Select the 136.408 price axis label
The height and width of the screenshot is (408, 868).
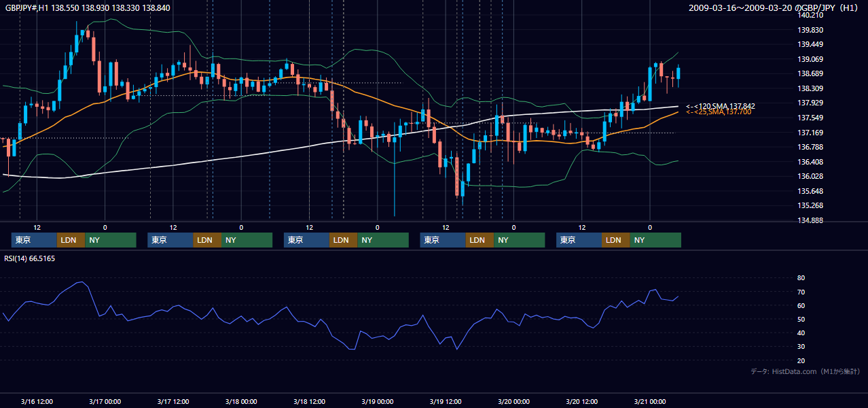coord(811,162)
